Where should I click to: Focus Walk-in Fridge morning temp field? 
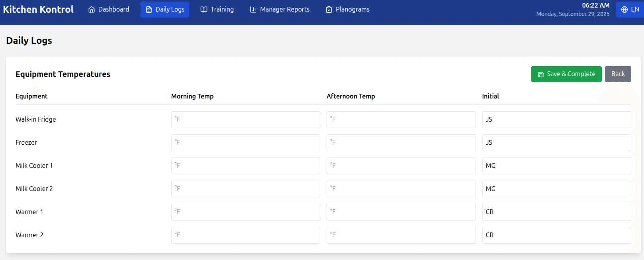click(245, 120)
